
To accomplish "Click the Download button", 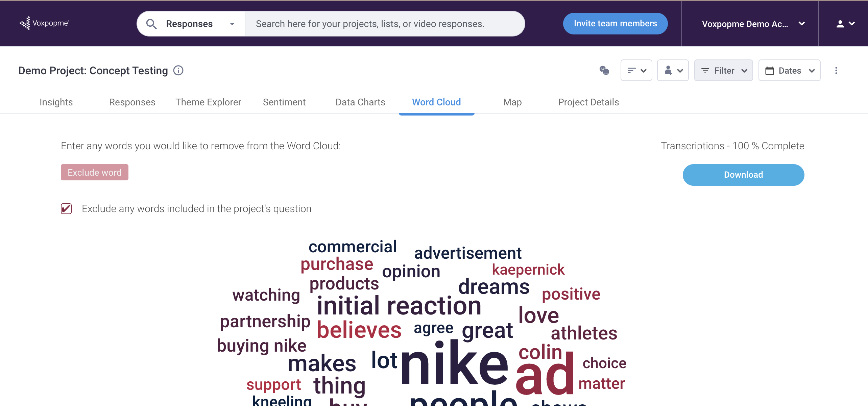I will click(x=744, y=175).
